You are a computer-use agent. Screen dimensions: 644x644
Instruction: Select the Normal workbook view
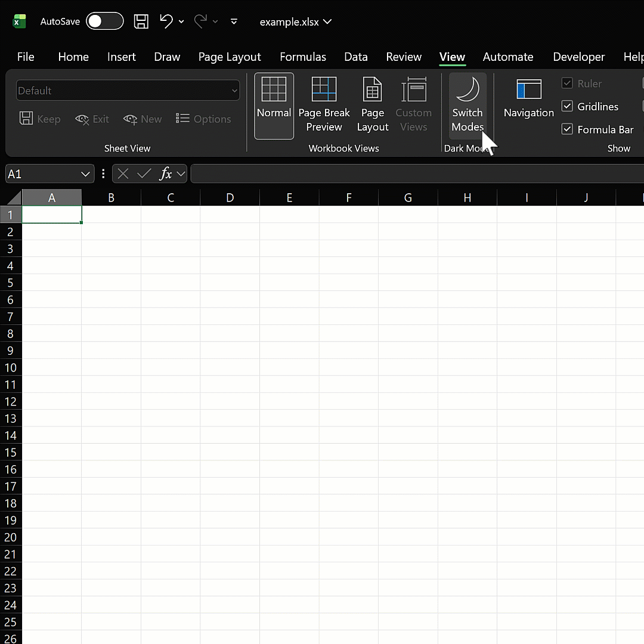pos(274,106)
